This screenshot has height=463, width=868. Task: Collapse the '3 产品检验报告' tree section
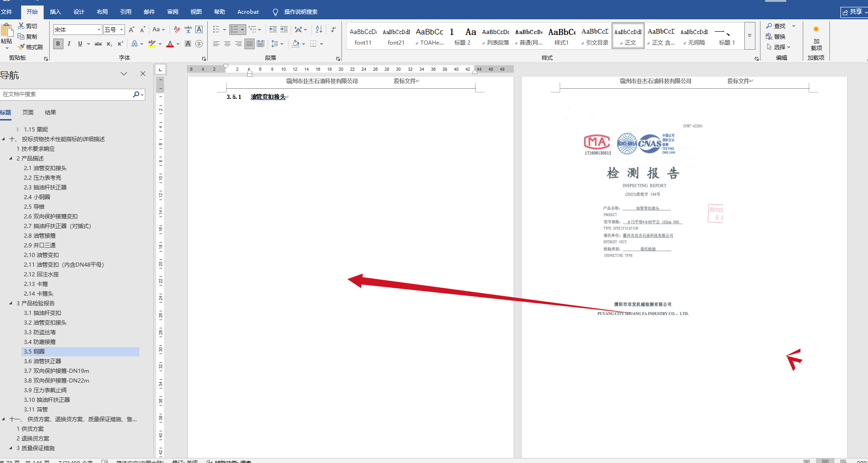[11, 303]
